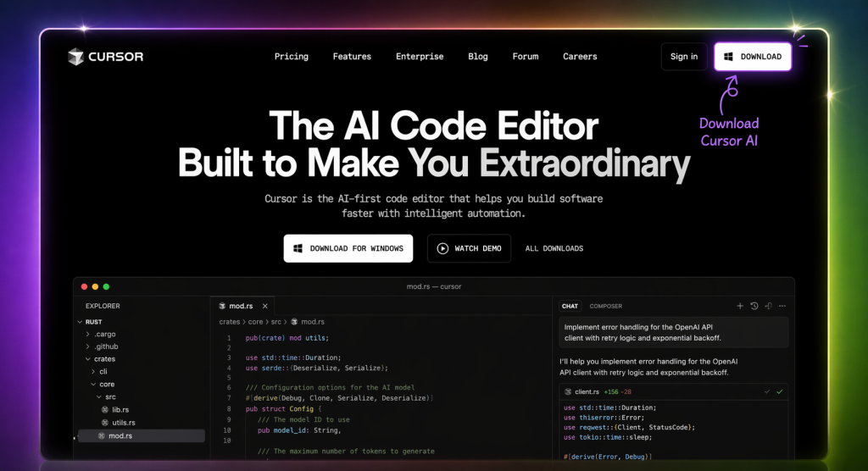This screenshot has height=471, width=868.
Task: Click the client.rs filename in chat
Action: click(587, 392)
